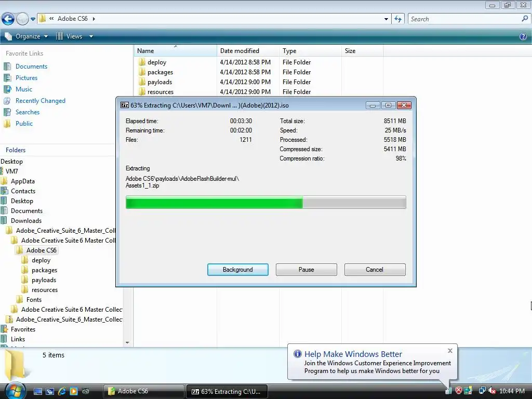Launch Internet Explorer from quick launch
The width and height of the screenshot is (532, 399).
click(62, 391)
